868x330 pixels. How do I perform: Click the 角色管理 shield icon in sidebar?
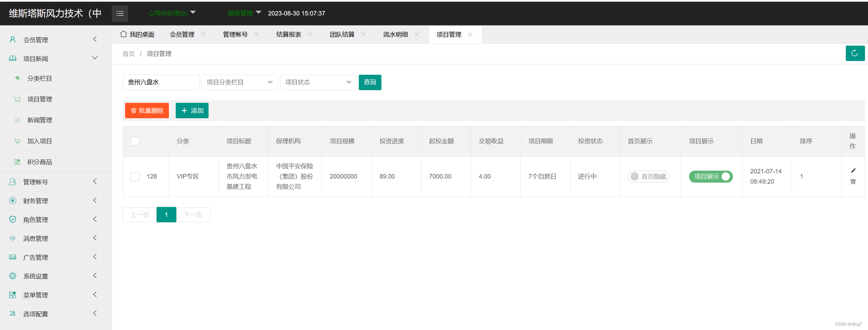click(x=13, y=219)
